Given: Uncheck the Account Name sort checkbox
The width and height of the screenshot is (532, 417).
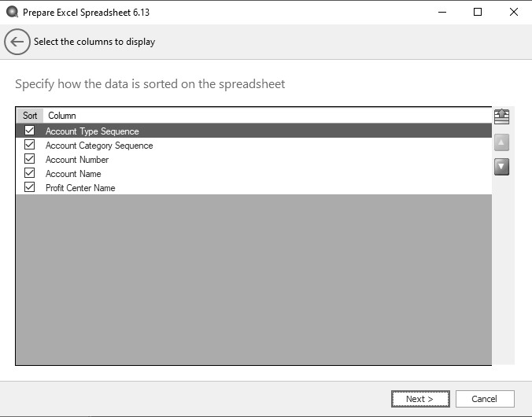Looking at the screenshot, I should click(x=30, y=173).
